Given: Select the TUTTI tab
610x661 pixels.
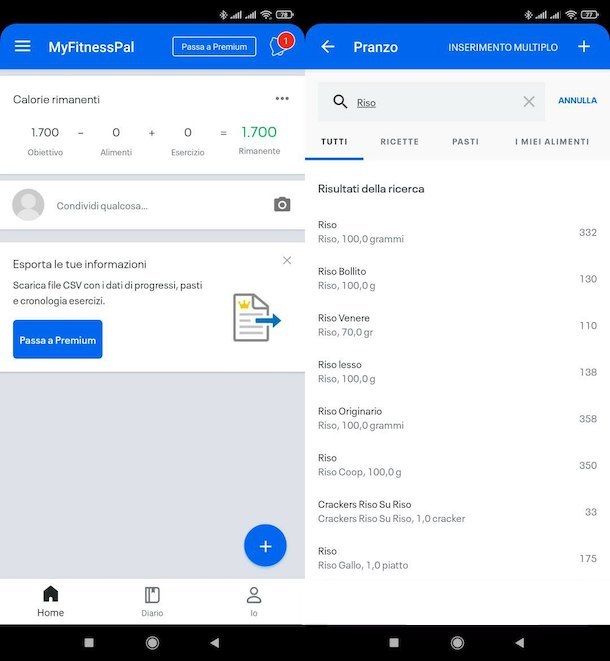Looking at the screenshot, I should pyautogui.click(x=334, y=142).
